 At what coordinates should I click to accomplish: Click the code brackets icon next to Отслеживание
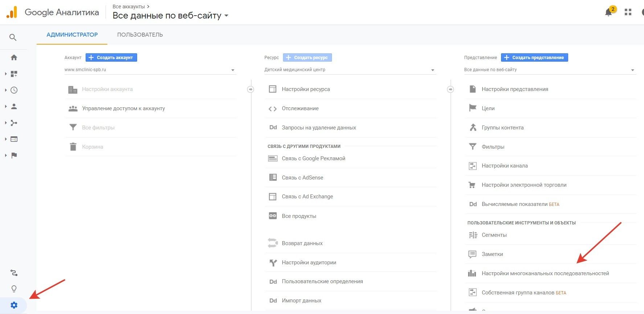pos(272,109)
